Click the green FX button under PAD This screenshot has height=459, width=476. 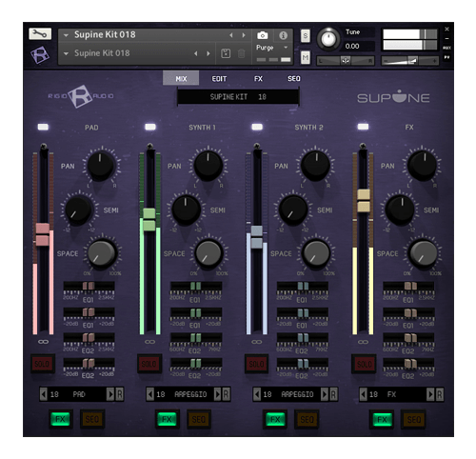[60, 419]
